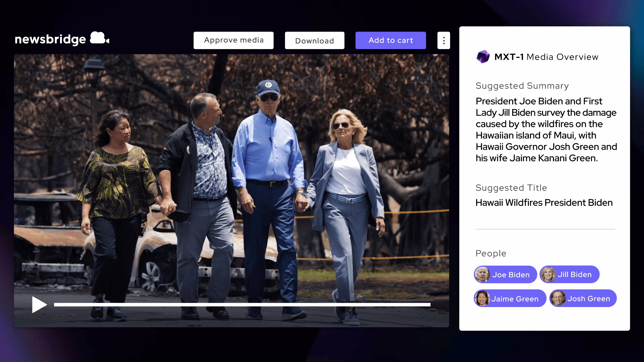Click the video progress bar
The image size is (644, 362).
click(242, 305)
